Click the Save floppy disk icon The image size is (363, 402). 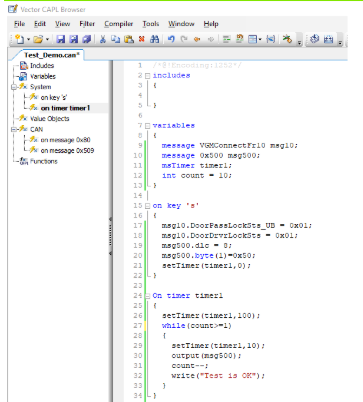[60, 39]
